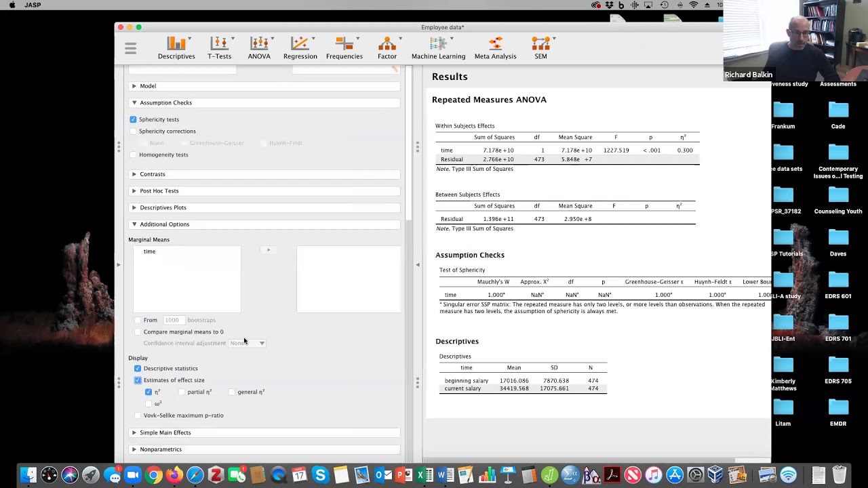The width and height of the screenshot is (868, 488).
Task: Open the Frequencies module icon
Action: point(344,48)
